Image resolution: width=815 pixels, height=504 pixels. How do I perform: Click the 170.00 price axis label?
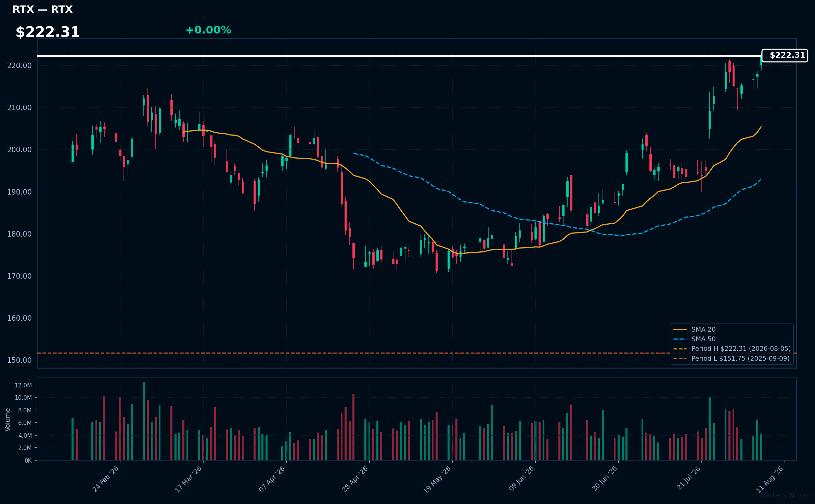point(20,276)
